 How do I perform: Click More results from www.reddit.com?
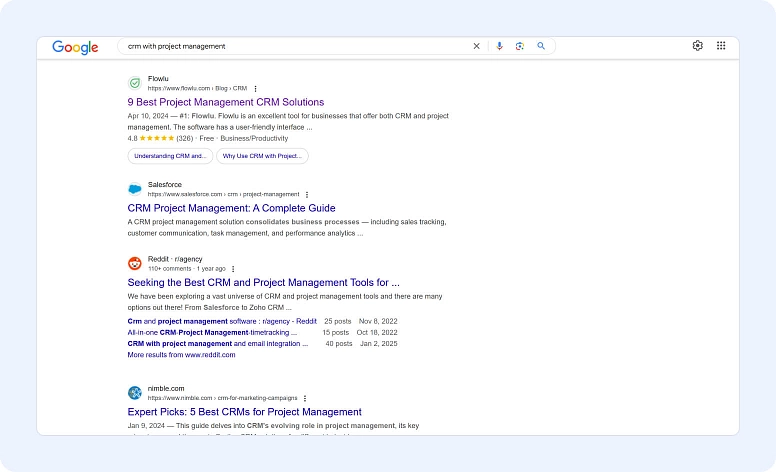pos(181,355)
